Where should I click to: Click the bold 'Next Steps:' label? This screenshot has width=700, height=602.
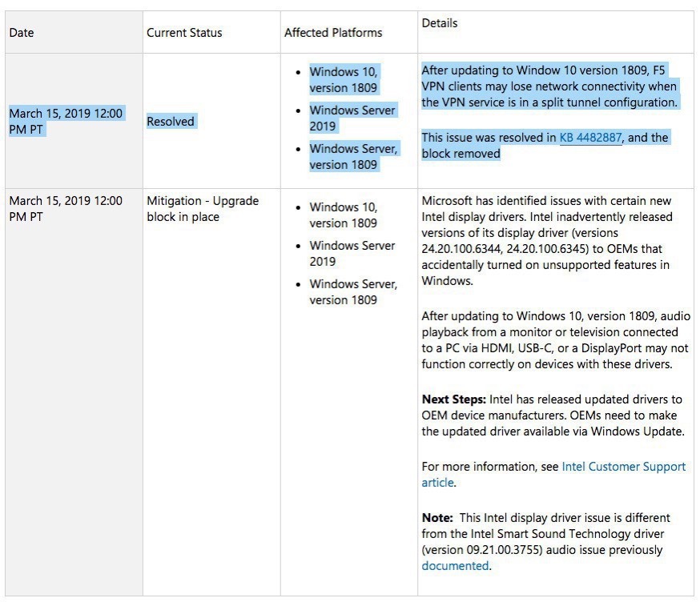click(x=453, y=399)
